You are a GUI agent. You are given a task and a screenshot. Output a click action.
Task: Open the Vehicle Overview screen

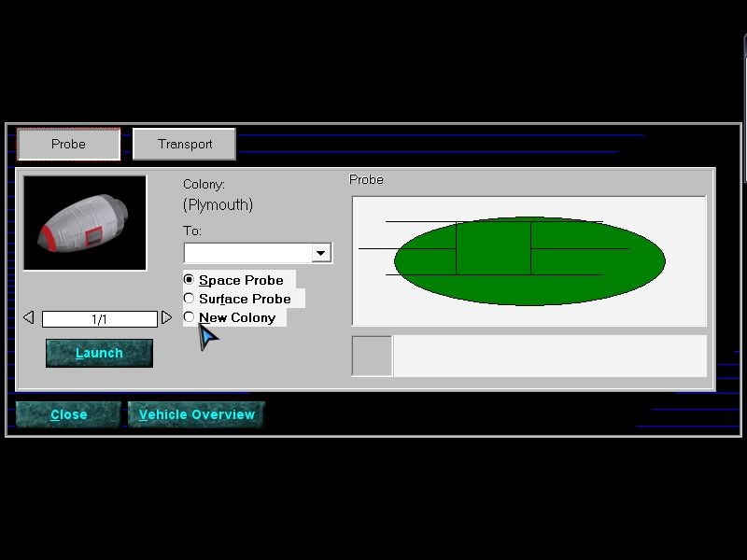[x=196, y=414]
